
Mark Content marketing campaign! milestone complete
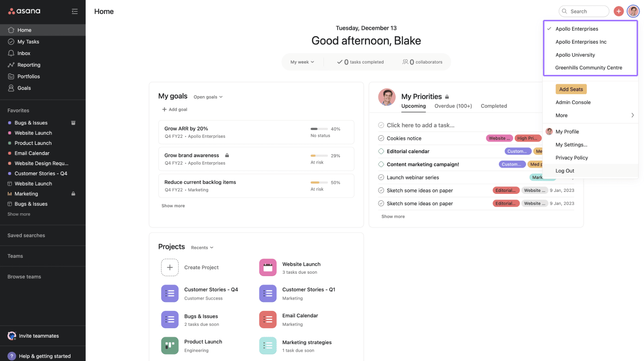tap(381, 164)
